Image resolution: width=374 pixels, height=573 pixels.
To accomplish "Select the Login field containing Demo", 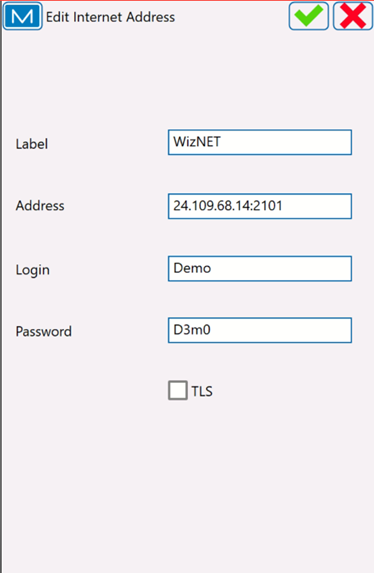I will click(x=260, y=269).
